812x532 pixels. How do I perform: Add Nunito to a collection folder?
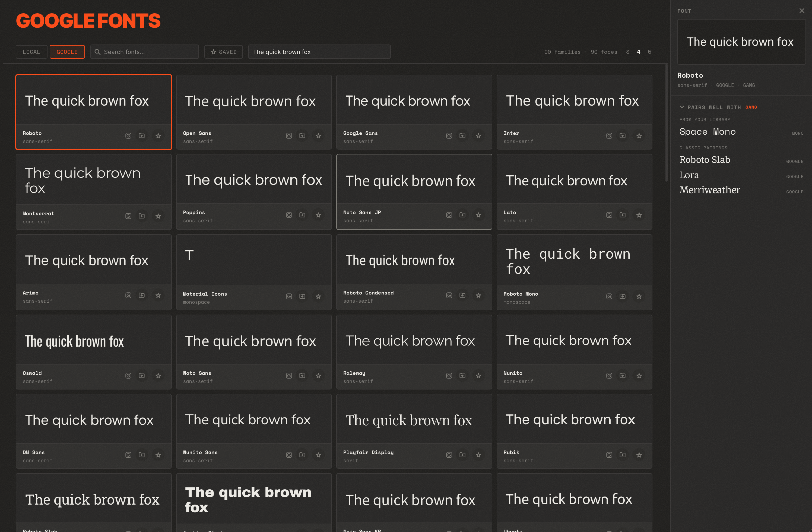(x=623, y=376)
